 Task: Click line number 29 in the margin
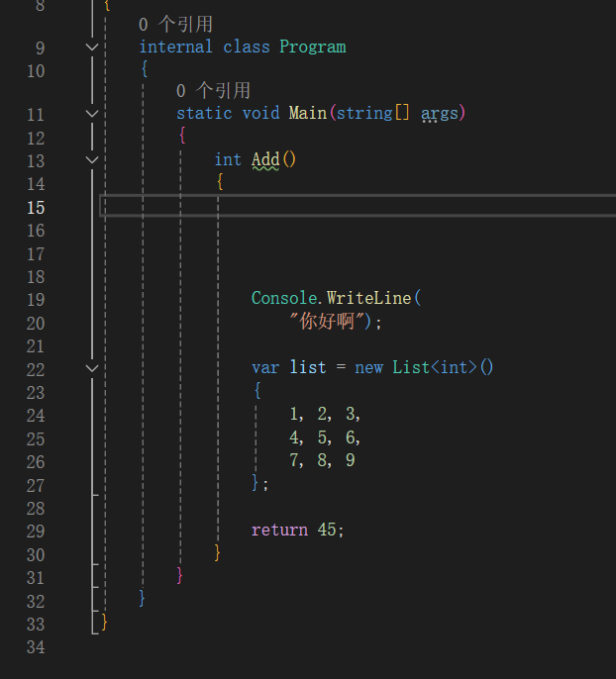point(35,531)
